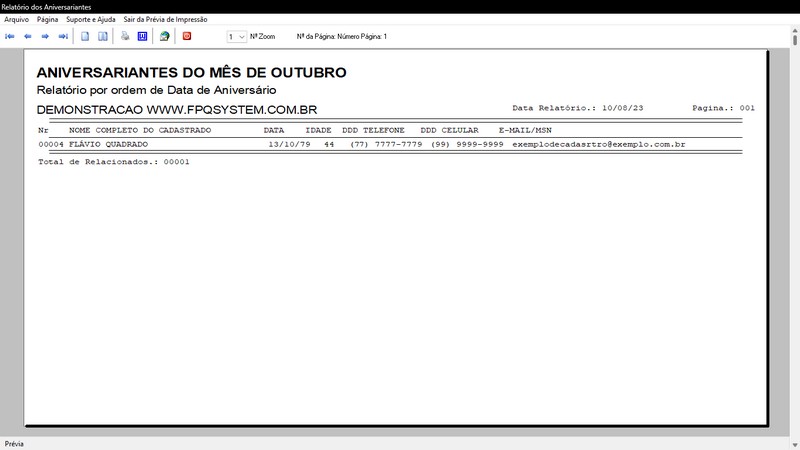The height and width of the screenshot is (450, 800).
Task: Click the 'Nº Zoom' label
Action: point(262,37)
